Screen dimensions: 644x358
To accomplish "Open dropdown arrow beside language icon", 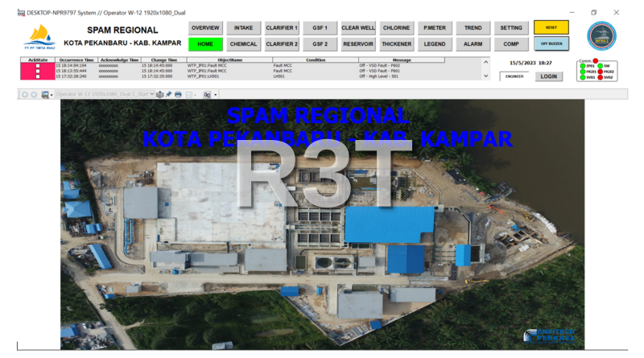I will 215,95.
